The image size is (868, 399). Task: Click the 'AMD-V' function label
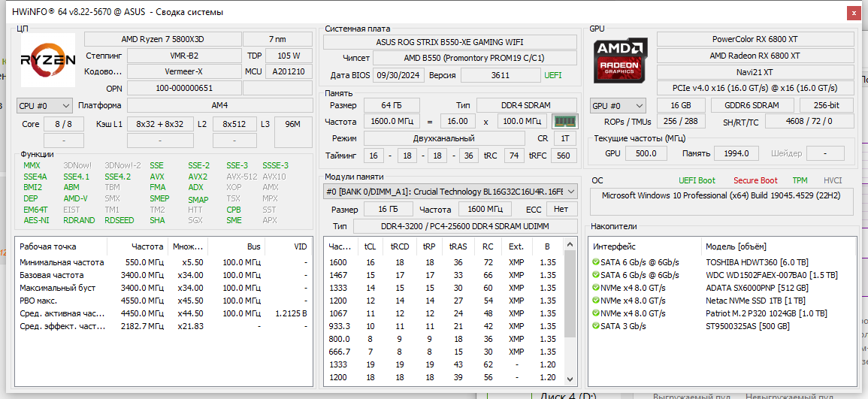(75, 198)
